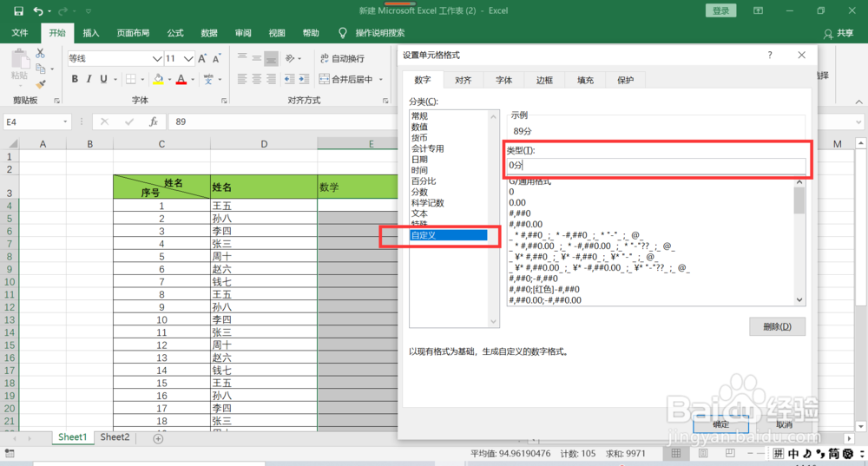The image size is (868, 466).
Task: Click the phonetic guide 文 icon
Action: (x=208, y=79)
